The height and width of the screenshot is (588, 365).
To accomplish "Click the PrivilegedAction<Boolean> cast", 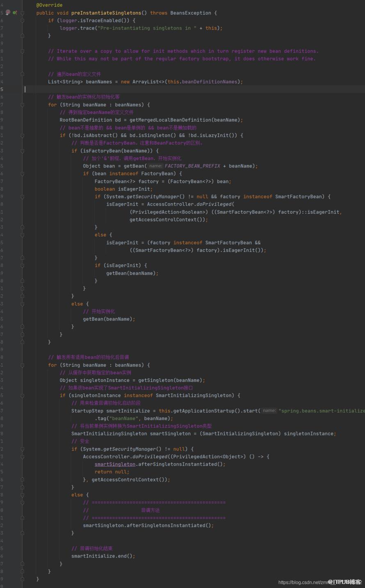I will tap(169, 212).
